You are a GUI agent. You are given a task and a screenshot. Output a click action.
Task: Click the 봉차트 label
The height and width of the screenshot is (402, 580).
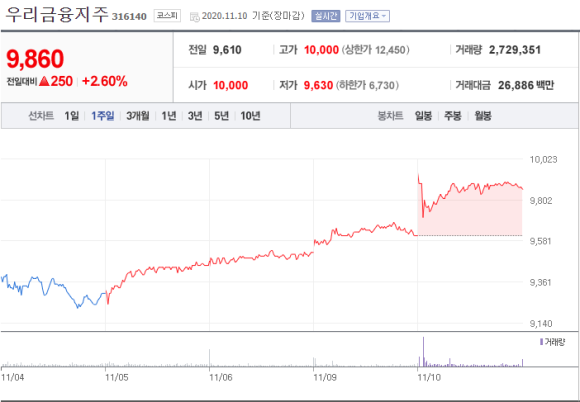coord(390,116)
